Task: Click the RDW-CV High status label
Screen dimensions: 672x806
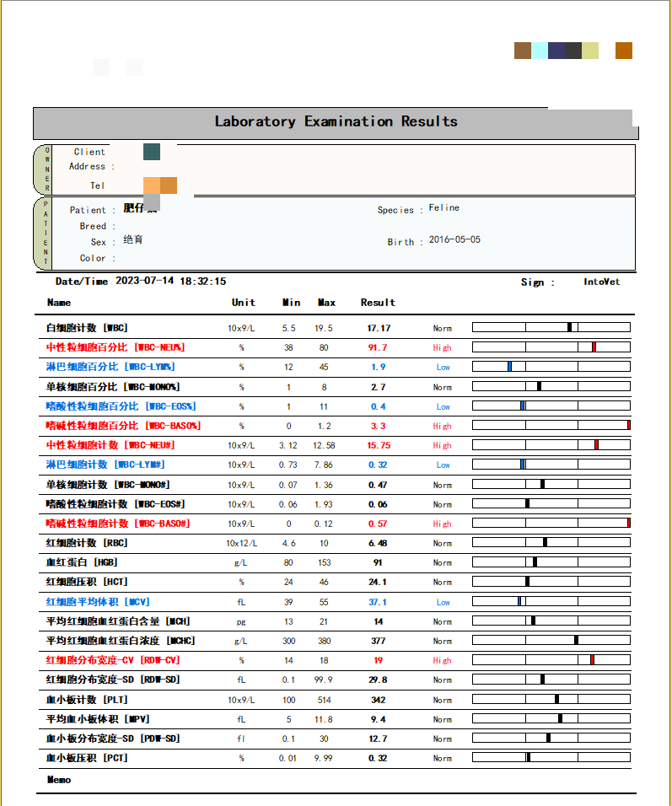Action: [x=442, y=660]
